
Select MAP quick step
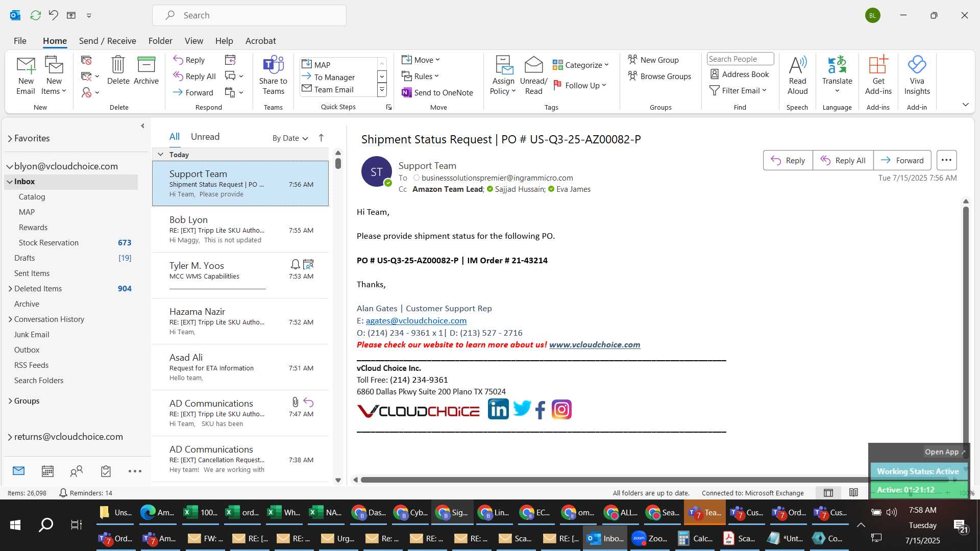(338, 64)
